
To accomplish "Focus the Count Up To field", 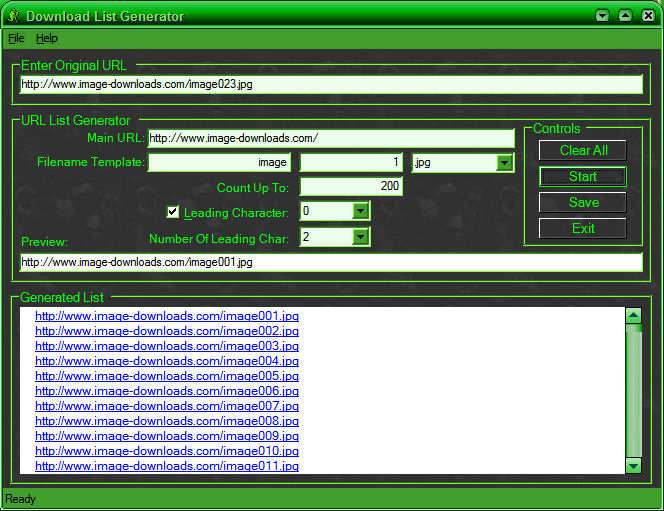I will 351,186.
